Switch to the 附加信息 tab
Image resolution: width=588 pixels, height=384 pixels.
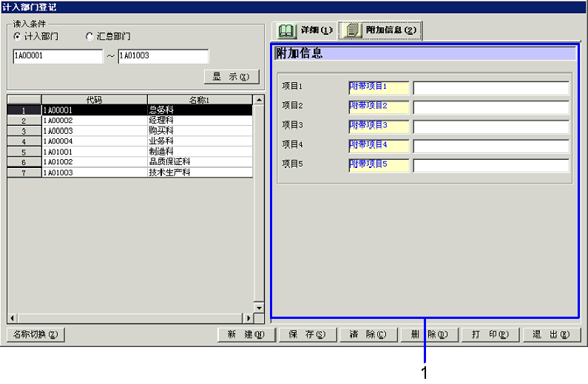(380, 30)
